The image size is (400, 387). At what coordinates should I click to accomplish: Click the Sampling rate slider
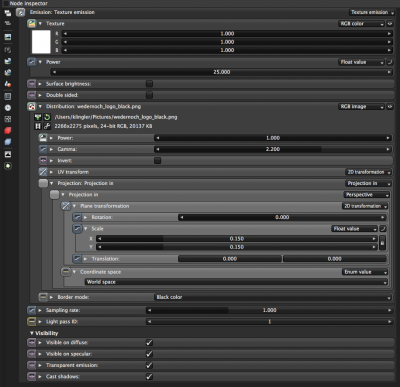point(269,310)
